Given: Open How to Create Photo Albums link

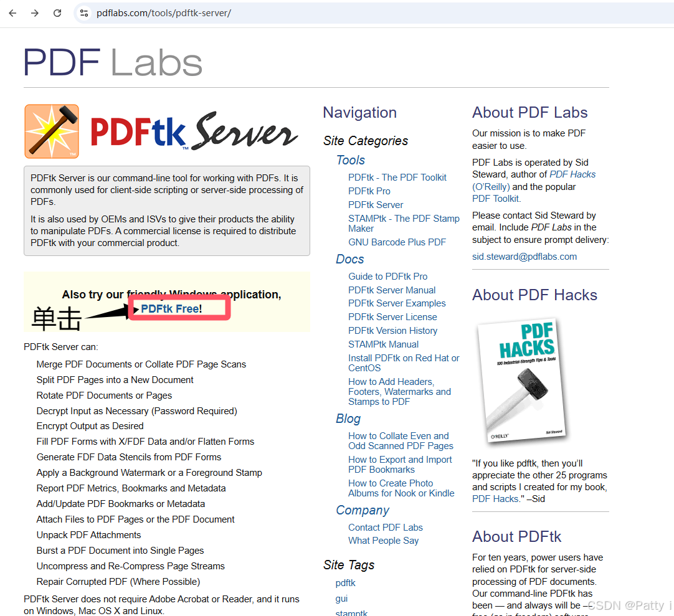Looking at the screenshot, I should (x=401, y=488).
